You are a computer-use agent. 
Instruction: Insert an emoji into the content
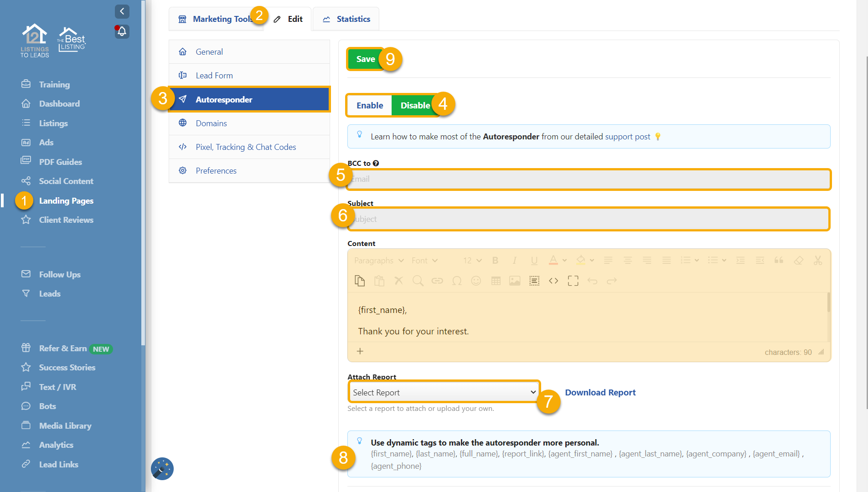tap(476, 281)
